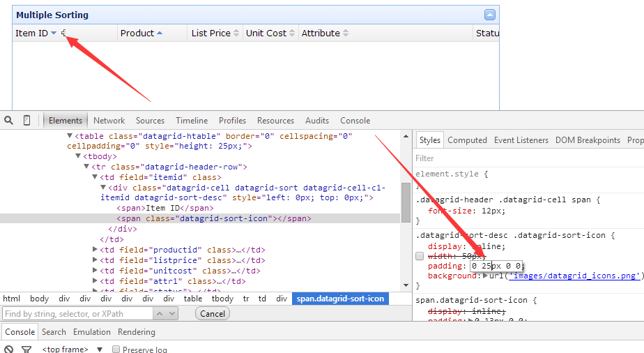Click the Product ascending sort icon
644x353 pixels.
[x=160, y=33]
